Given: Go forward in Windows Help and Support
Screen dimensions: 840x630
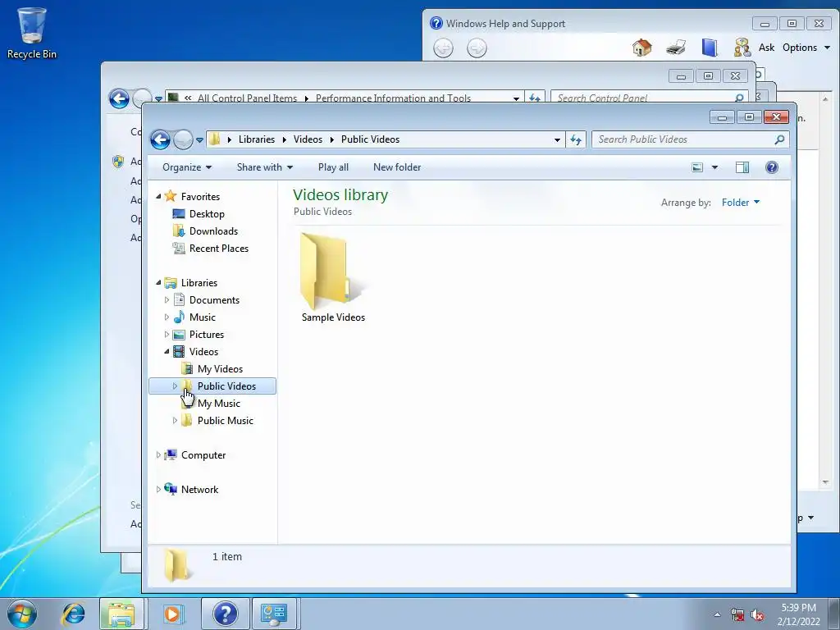Looking at the screenshot, I should pos(477,48).
